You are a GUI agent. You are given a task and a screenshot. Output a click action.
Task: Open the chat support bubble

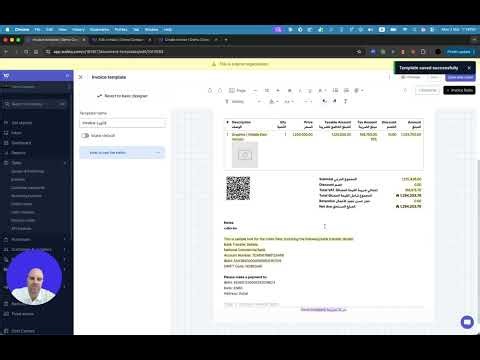(x=467, y=322)
